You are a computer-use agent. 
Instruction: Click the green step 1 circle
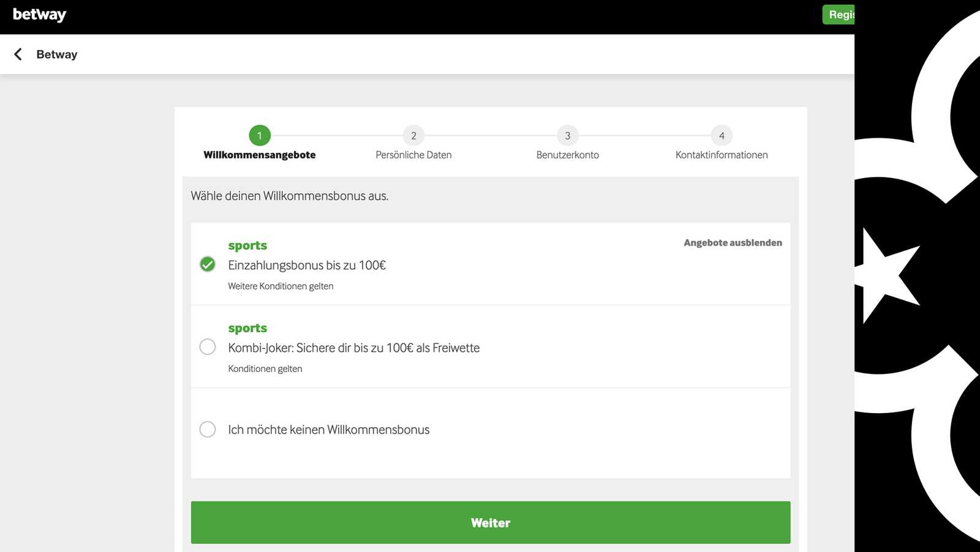click(x=260, y=135)
